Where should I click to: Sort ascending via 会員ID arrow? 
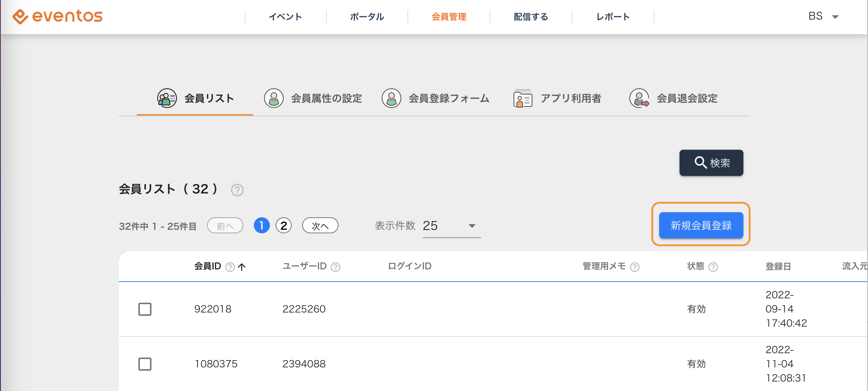pyautogui.click(x=242, y=267)
